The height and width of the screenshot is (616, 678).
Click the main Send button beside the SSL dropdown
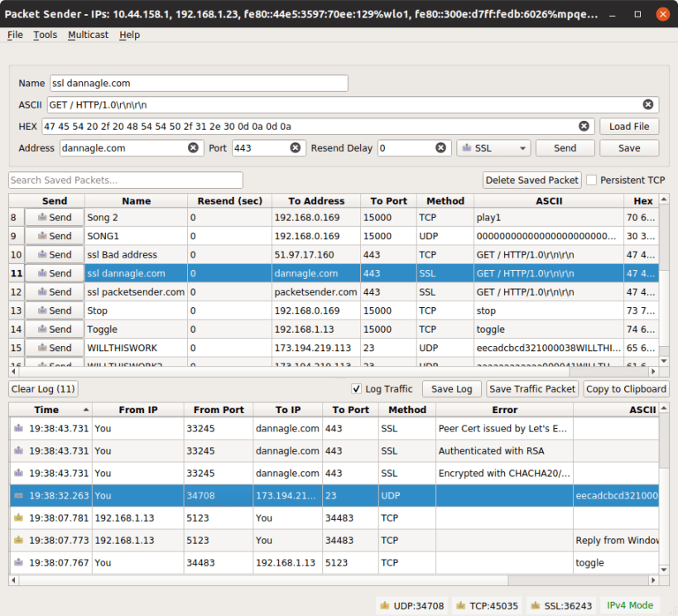click(565, 148)
